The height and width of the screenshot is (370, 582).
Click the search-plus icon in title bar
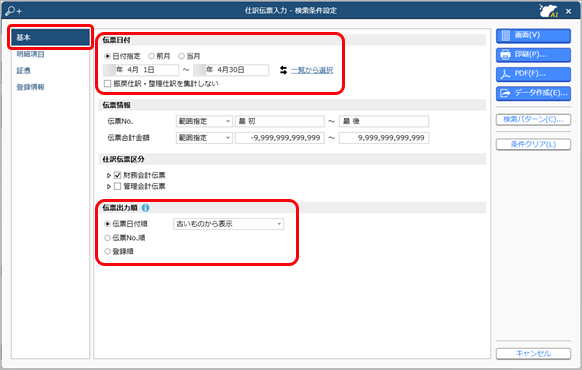[14, 11]
